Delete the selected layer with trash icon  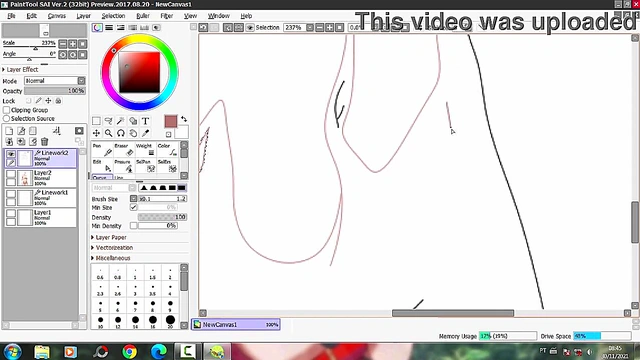[44, 142]
